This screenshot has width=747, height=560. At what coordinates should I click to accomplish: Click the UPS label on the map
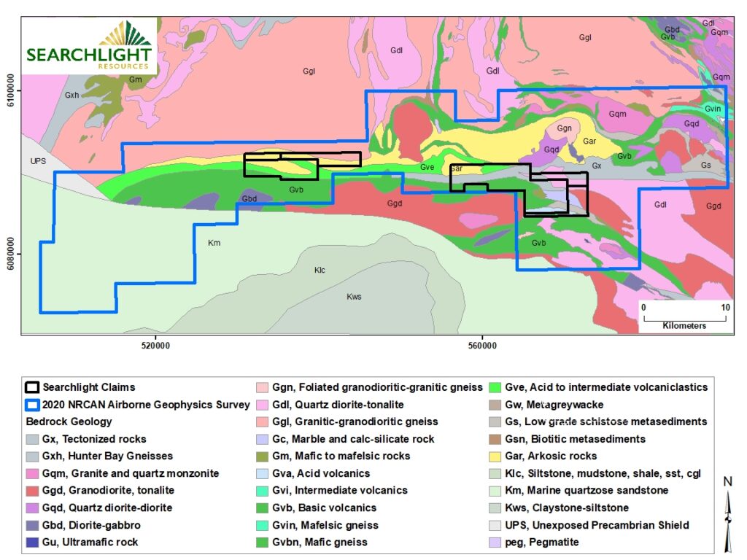click(39, 163)
